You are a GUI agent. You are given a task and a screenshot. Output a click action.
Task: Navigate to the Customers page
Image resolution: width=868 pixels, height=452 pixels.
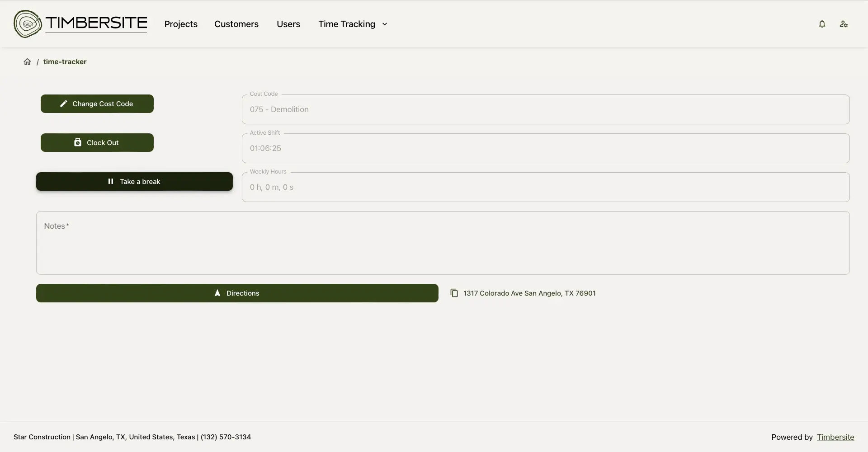[x=236, y=24]
